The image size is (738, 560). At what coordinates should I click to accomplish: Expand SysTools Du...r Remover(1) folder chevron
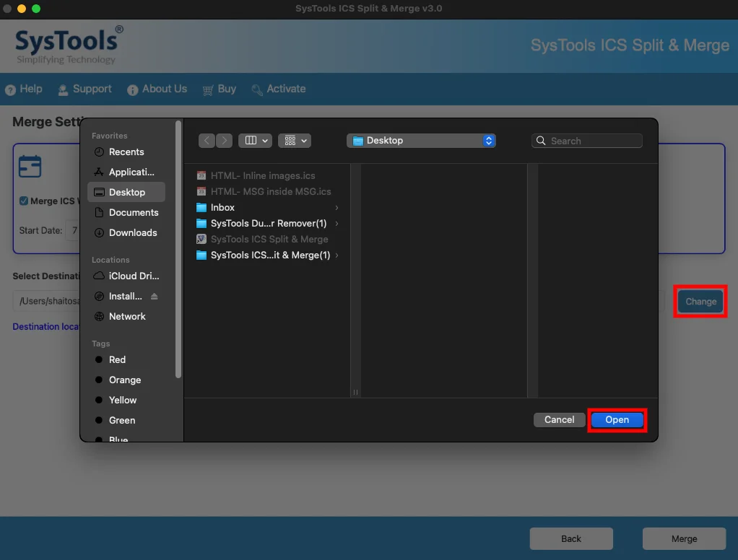click(x=337, y=223)
